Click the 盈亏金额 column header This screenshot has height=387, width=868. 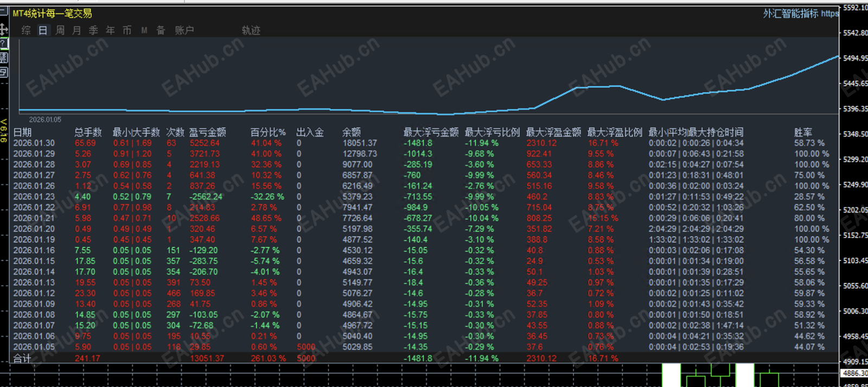point(207,132)
